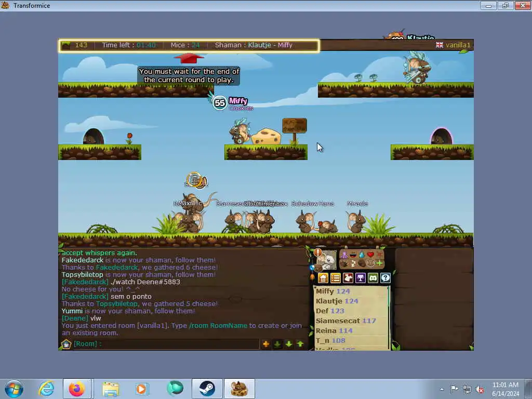Viewport: 532px width, 399px height.
Task: Use the round face emote icon
Action: coord(370,263)
